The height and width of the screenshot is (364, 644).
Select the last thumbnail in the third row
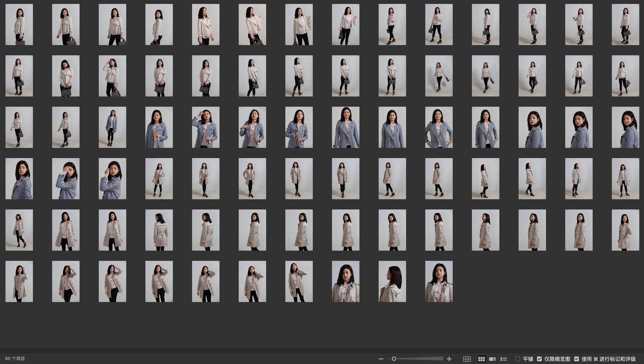pyautogui.click(x=625, y=127)
